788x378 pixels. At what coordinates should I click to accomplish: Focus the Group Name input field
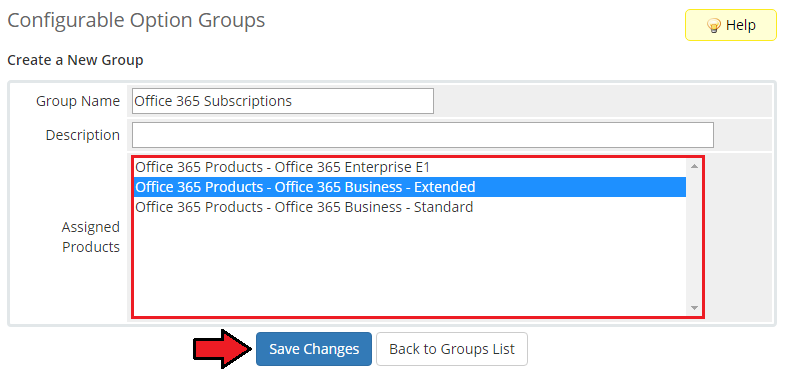pyautogui.click(x=283, y=101)
